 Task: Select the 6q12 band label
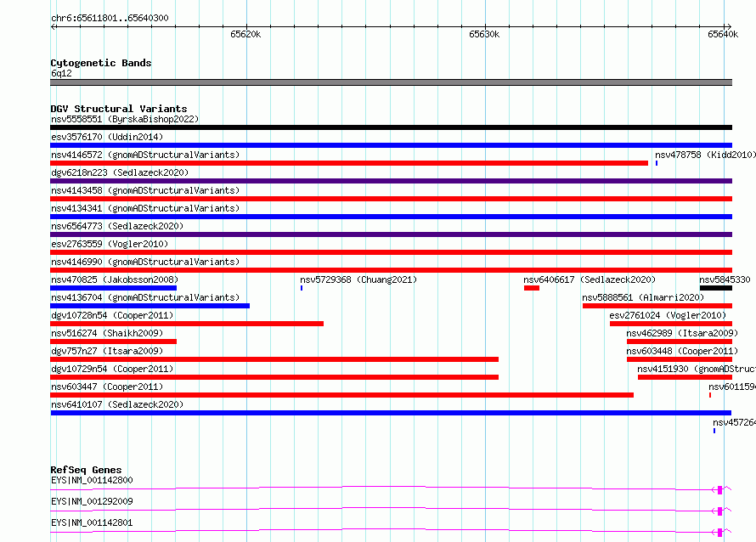[61, 73]
